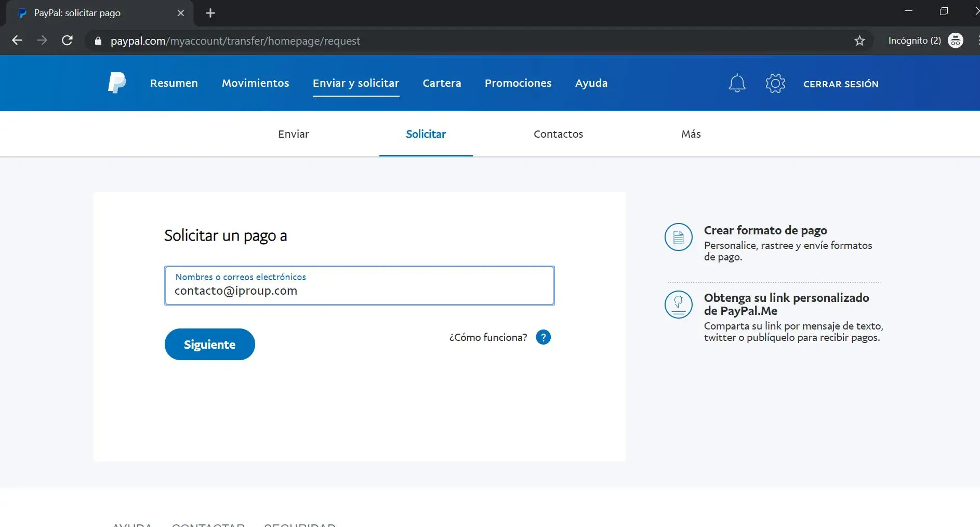Image resolution: width=980 pixels, height=527 pixels.
Task: Click the Nombres o correos electrónicos field
Action: point(360,285)
